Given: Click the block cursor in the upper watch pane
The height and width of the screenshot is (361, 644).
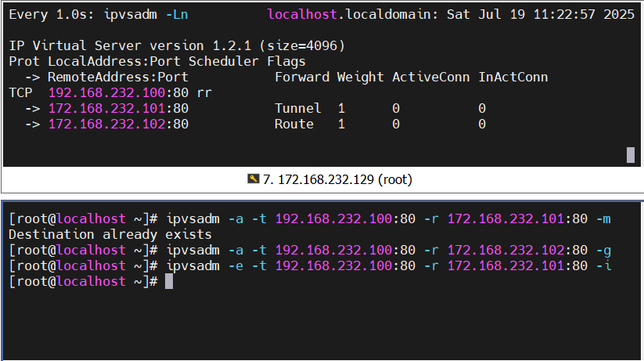Looking at the screenshot, I should click(631, 155).
